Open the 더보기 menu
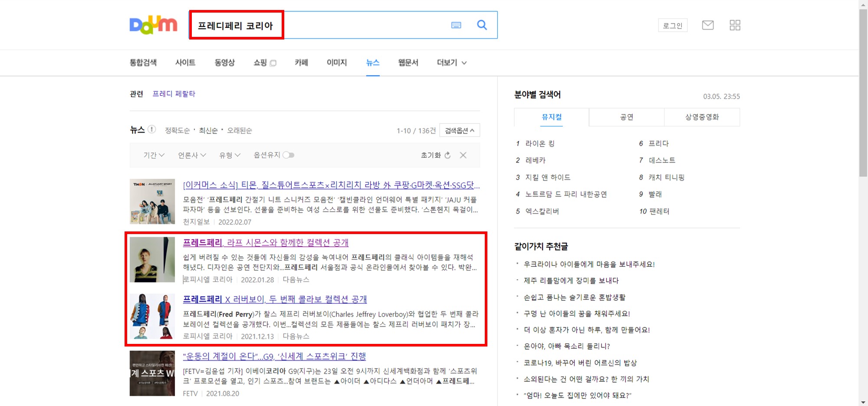Viewport: 868px width, 406px height. tap(452, 63)
